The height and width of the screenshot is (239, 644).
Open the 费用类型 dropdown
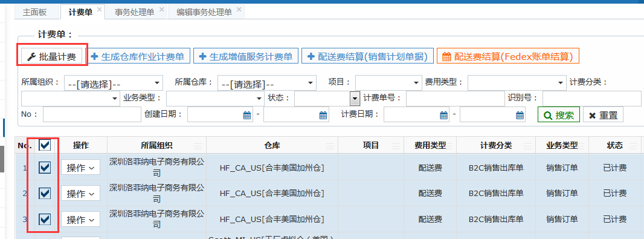click(517, 82)
